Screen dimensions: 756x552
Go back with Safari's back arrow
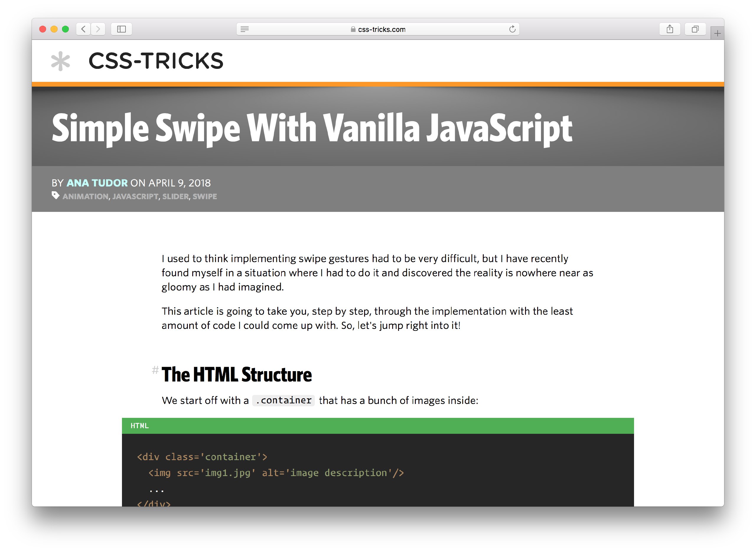pyautogui.click(x=83, y=29)
